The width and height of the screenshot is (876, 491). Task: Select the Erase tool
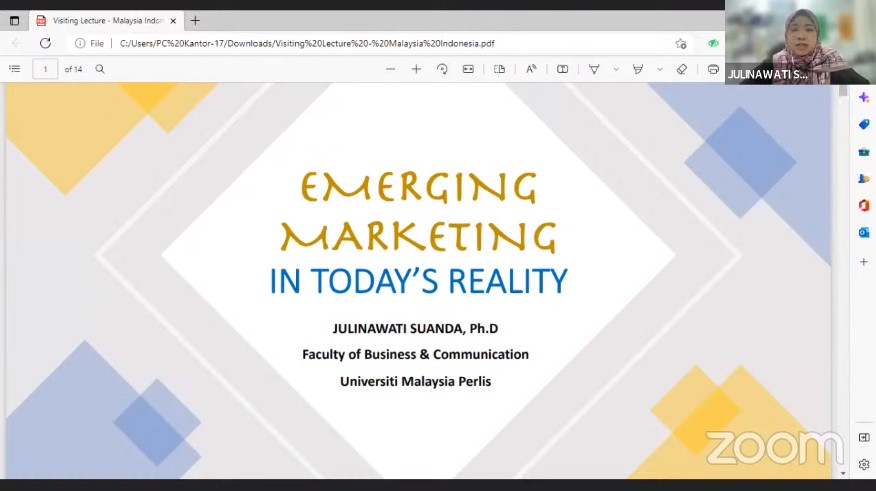pos(682,69)
